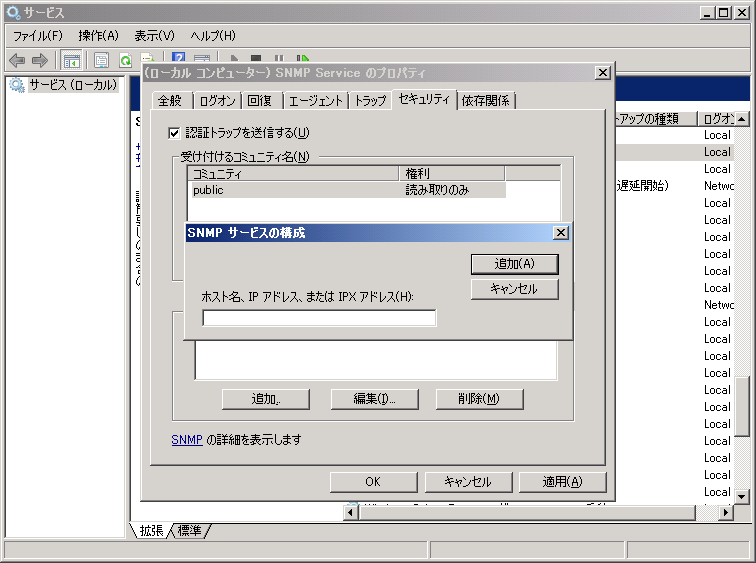This screenshot has width=756, height=563.
Task: Switch to 標準 tab at bottom of Services
Action: 189,531
